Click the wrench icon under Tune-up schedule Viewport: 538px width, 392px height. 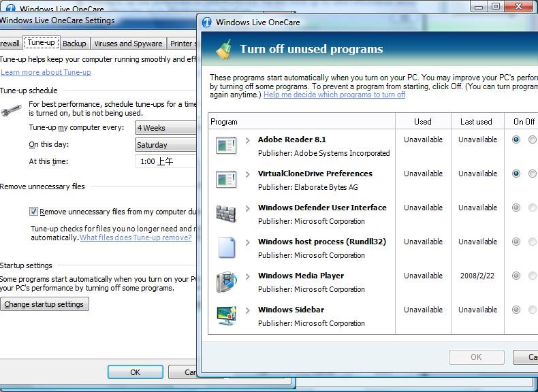(11, 111)
